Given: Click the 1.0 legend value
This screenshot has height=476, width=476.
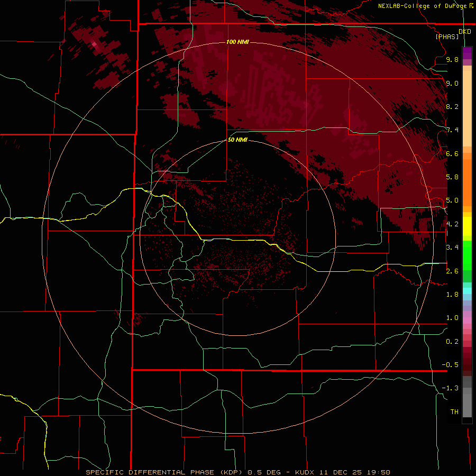Looking at the screenshot, I should 452,318.
